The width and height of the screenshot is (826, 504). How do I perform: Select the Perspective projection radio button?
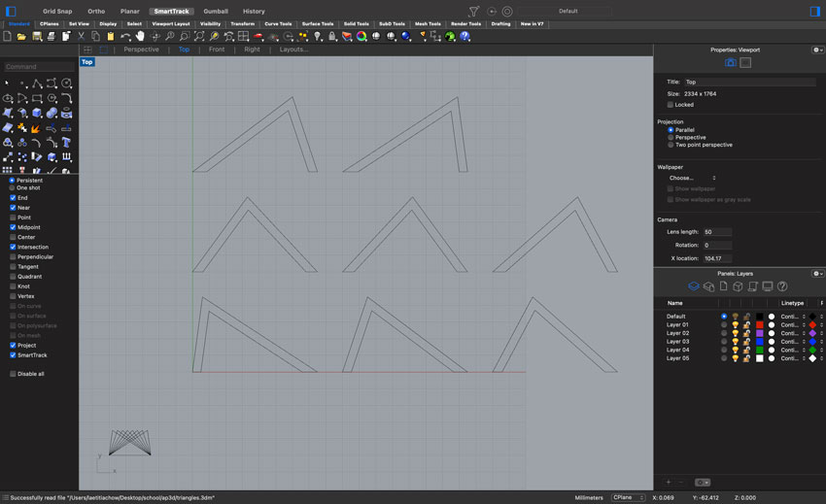pyautogui.click(x=671, y=137)
